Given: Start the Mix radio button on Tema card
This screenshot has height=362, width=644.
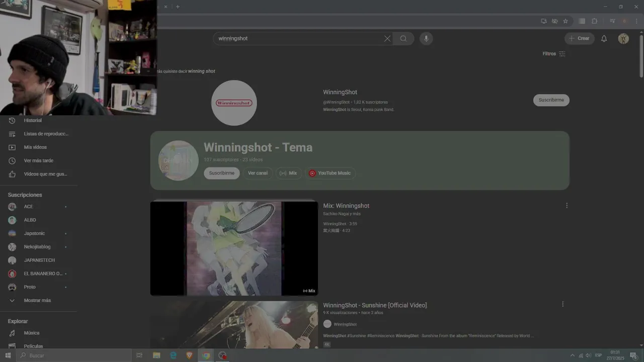Looking at the screenshot, I should (x=288, y=173).
